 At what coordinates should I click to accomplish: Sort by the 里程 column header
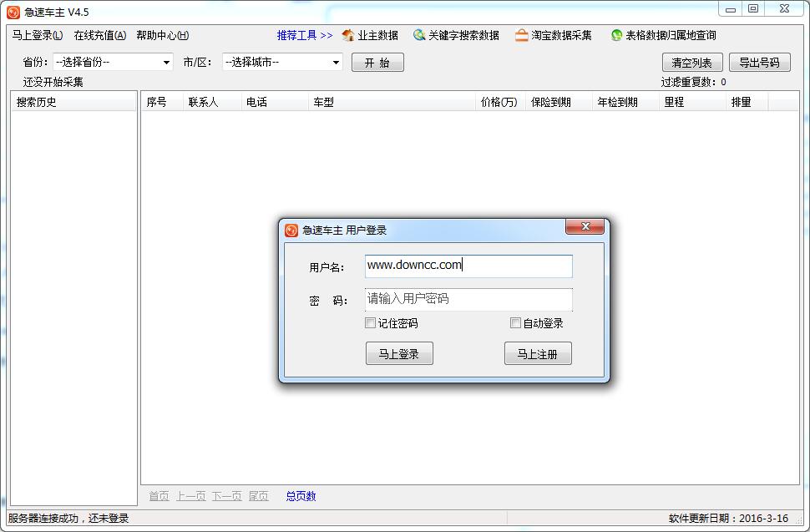point(693,102)
